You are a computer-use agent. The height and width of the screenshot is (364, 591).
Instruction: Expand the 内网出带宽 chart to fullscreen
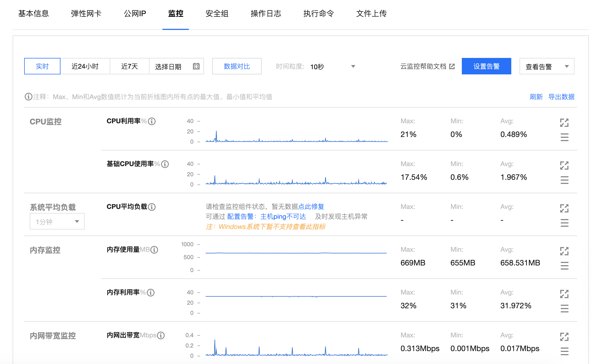(x=564, y=337)
